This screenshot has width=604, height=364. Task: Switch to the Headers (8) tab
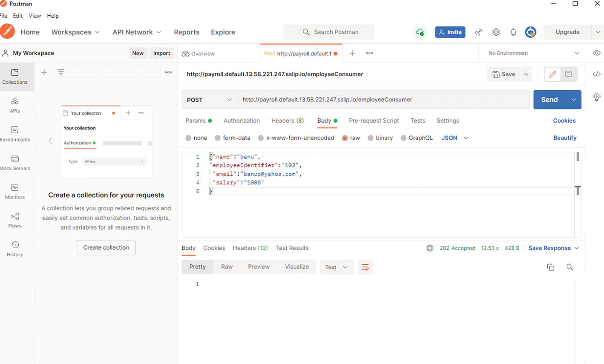[x=288, y=120]
